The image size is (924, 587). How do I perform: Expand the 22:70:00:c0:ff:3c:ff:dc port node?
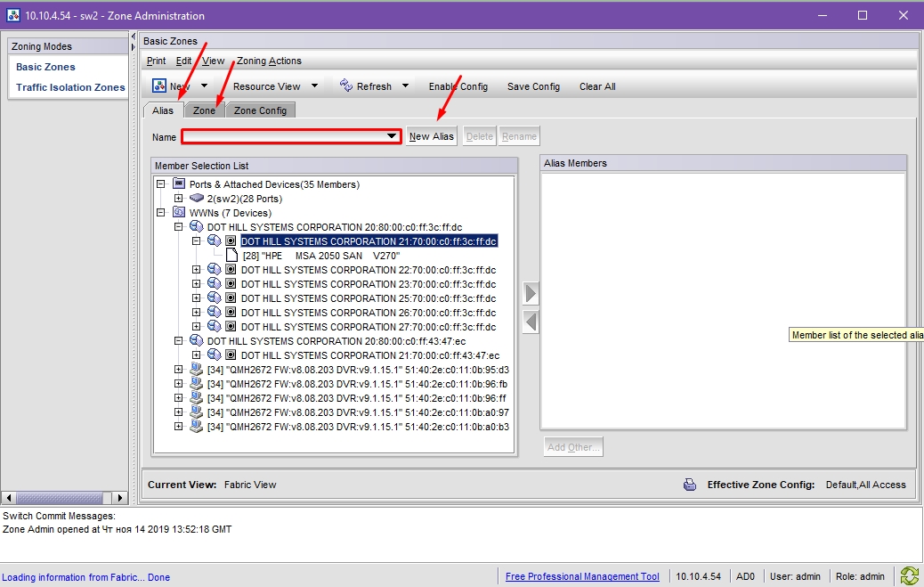click(196, 270)
